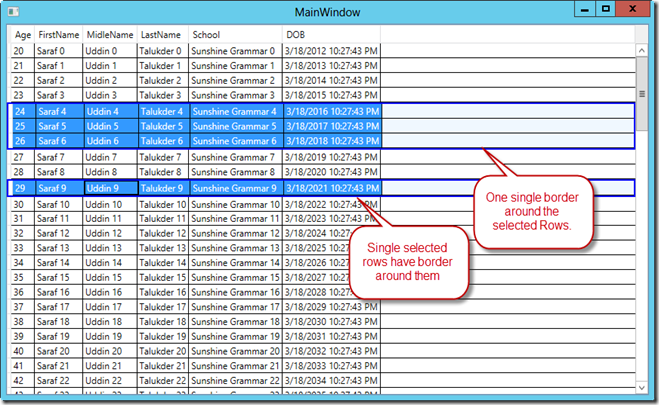Sort by the LastName column header
Image resolution: width=659 pixels, height=405 pixels.
click(163, 35)
